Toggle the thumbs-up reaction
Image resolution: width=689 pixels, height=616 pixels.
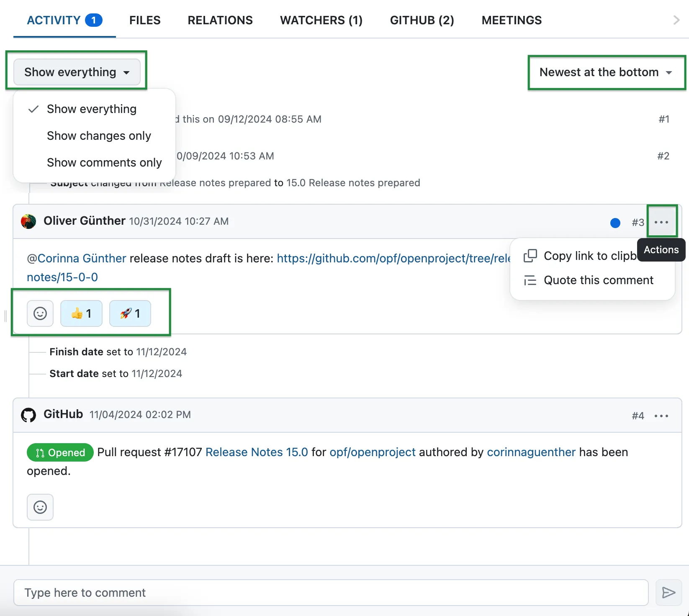click(81, 313)
